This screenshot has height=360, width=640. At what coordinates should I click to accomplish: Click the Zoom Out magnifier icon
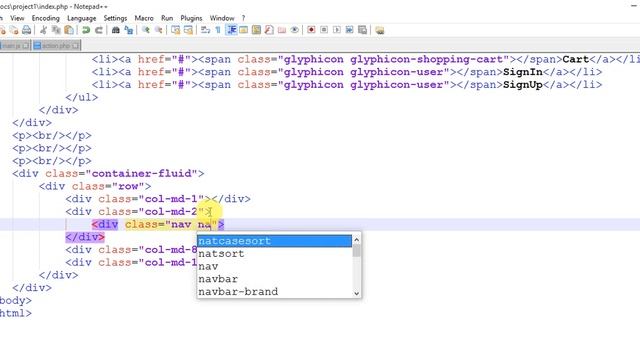coord(158,30)
